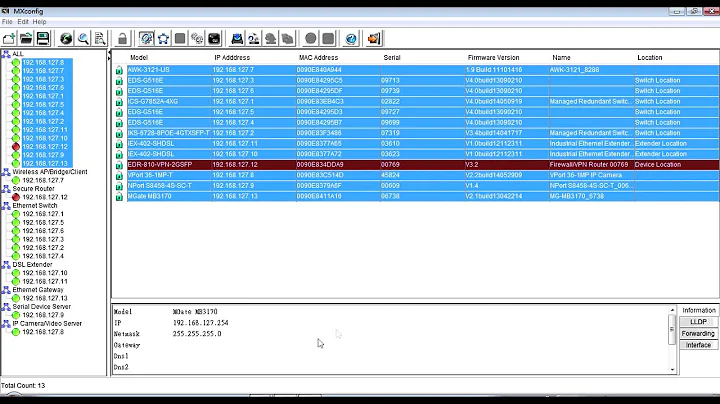720x404 pixels.
Task: Click name cell Firewall/VPN Router 00769
Action: (589, 165)
